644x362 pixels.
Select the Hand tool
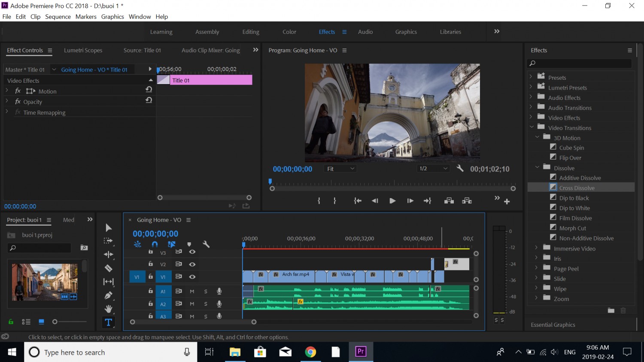(109, 309)
